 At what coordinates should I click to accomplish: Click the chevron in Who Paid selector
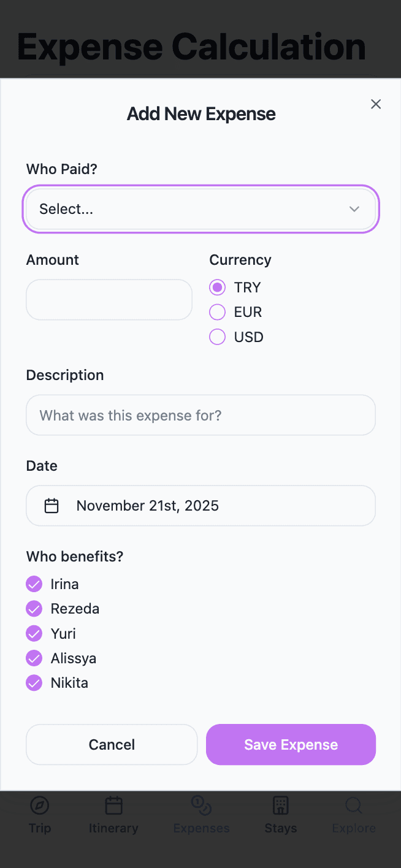click(354, 209)
